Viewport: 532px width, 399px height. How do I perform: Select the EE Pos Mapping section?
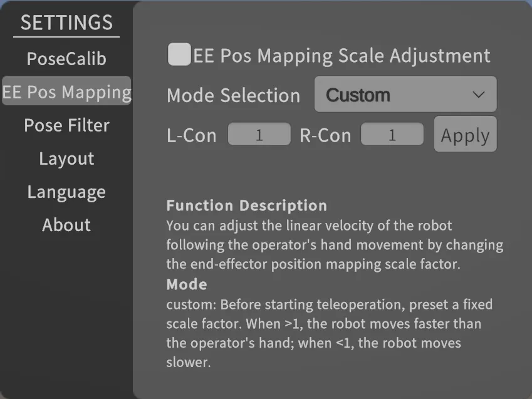coord(66,91)
